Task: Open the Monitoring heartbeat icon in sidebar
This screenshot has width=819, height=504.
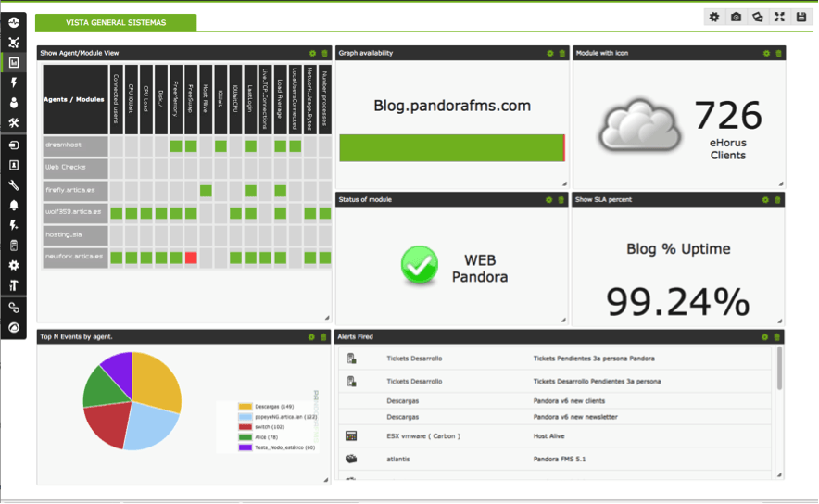Action: [14, 22]
